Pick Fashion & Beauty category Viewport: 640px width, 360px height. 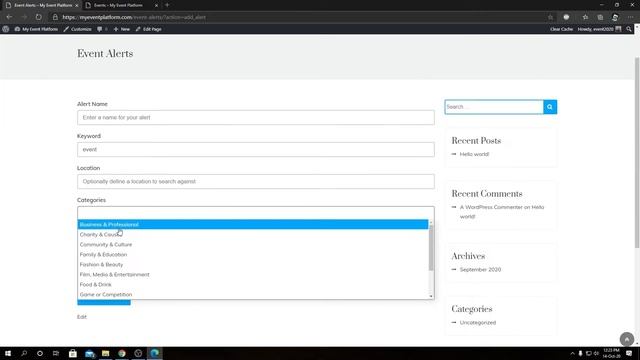coord(253,264)
